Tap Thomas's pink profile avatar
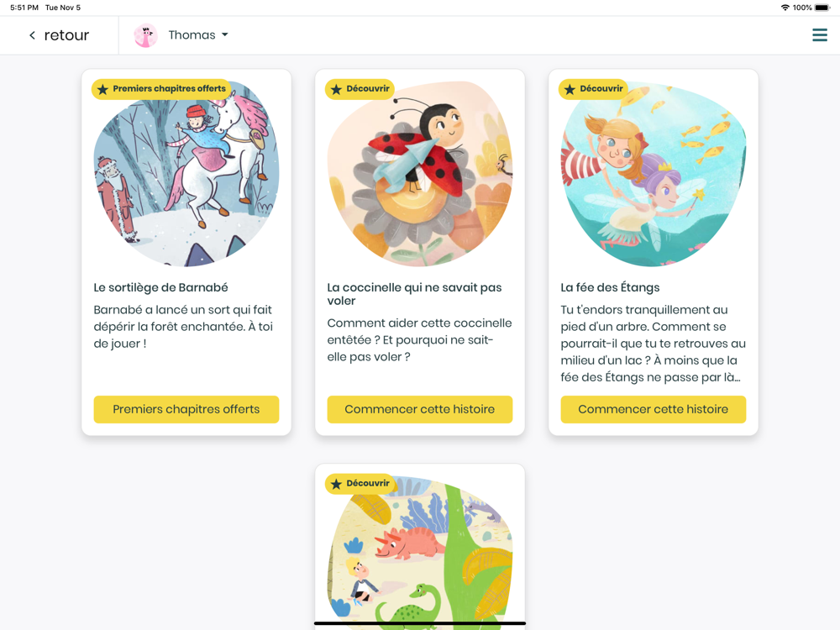The width and height of the screenshot is (840, 630). click(x=145, y=35)
